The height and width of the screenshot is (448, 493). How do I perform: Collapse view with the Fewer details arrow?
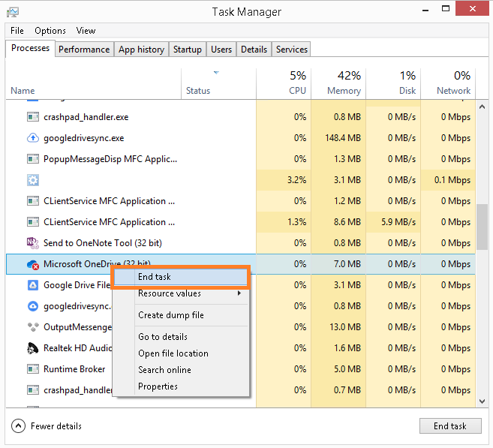(x=18, y=426)
